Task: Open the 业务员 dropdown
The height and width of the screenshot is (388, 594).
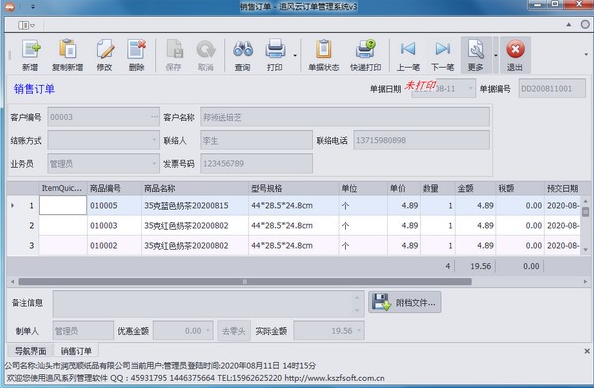Action: pos(154,164)
